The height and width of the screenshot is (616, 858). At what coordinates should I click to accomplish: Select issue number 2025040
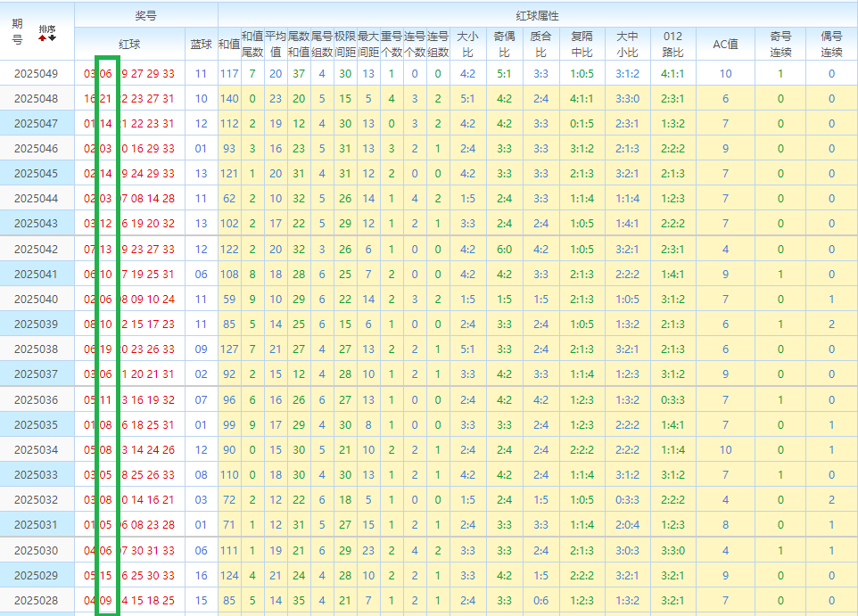pyautogui.click(x=36, y=300)
